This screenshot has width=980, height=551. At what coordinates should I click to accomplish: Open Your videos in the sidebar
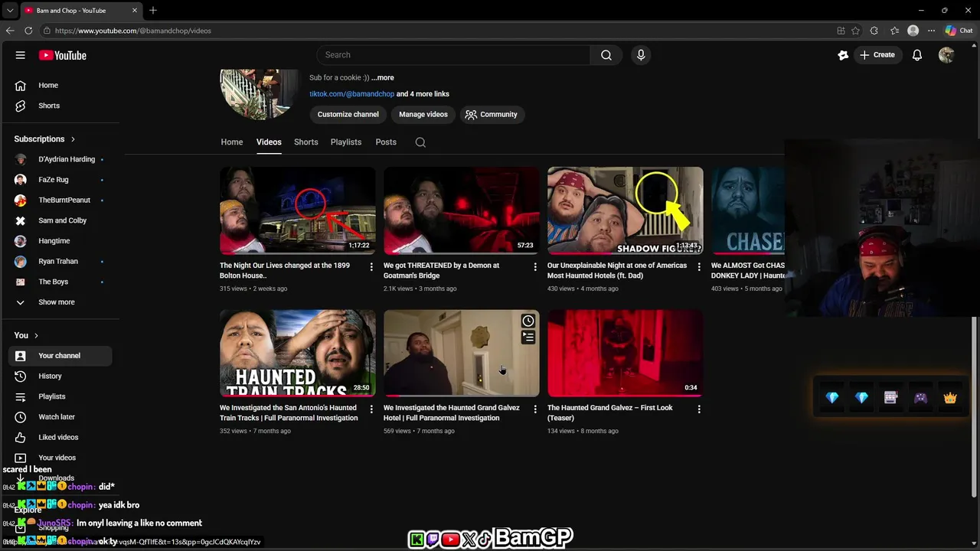60,458
